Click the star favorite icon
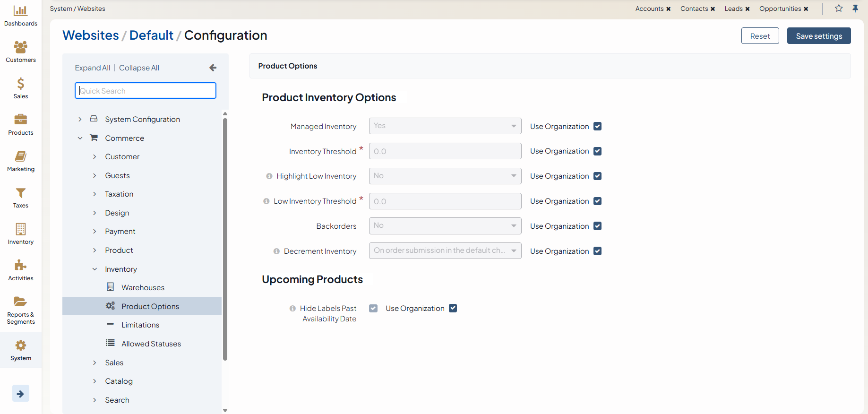The image size is (868, 414). 839,9
